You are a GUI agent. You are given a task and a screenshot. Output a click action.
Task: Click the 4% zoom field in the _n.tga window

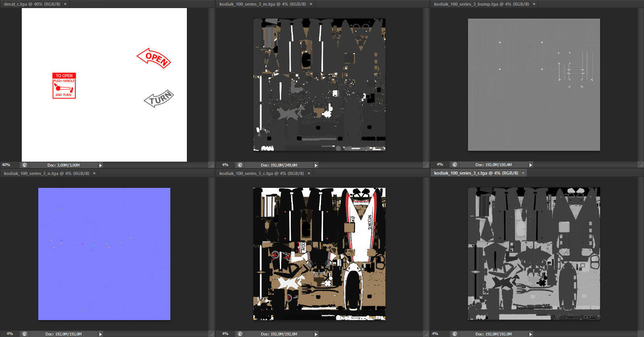(10, 334)
